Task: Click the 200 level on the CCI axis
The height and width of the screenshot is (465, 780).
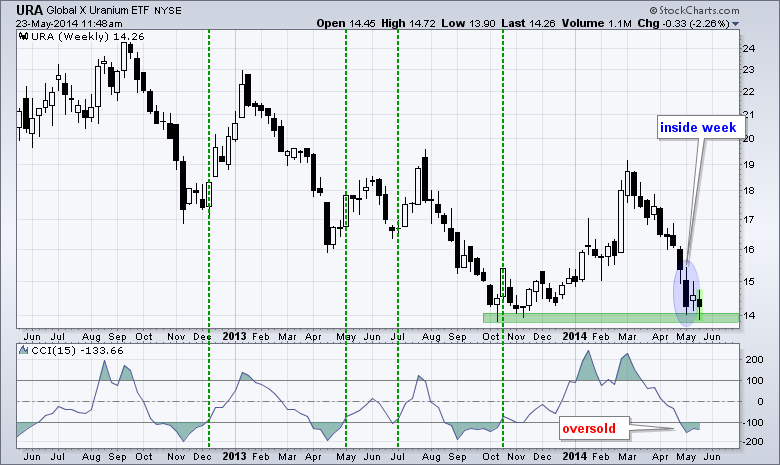Action: [x=754, y=359]
